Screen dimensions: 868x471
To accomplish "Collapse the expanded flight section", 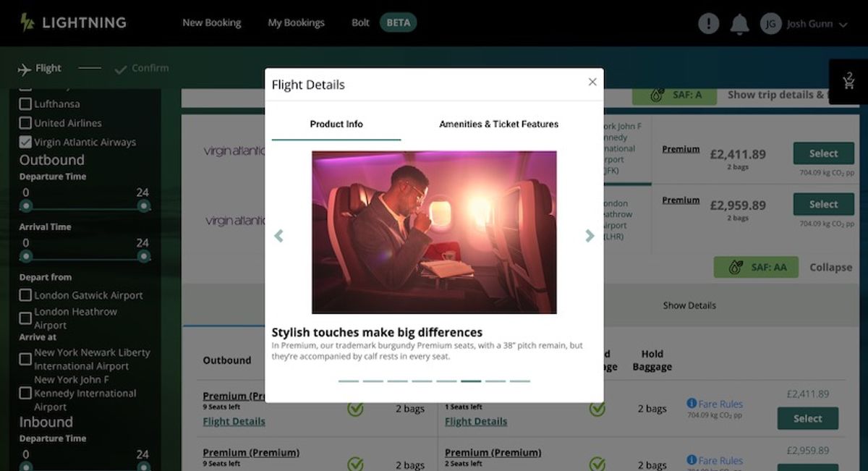I will pyautogui.click(x=830, y=267).
